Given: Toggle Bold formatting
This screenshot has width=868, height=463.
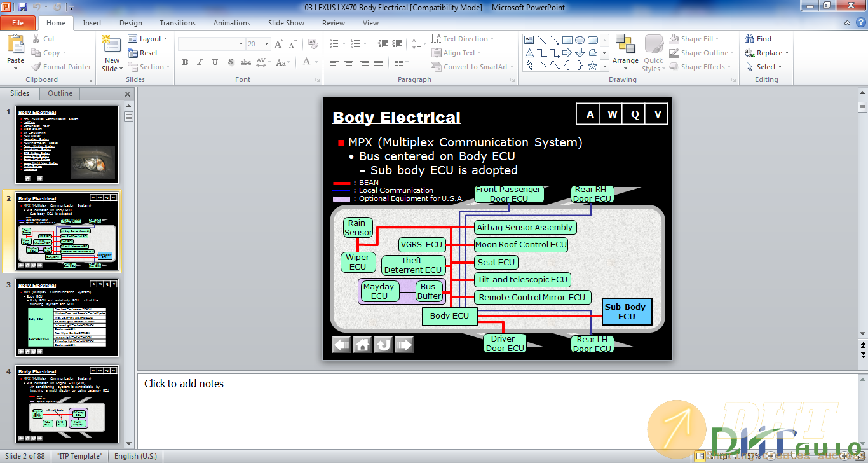Looking at the screenshot, I should pyautogui.click(x=185, y=62).
